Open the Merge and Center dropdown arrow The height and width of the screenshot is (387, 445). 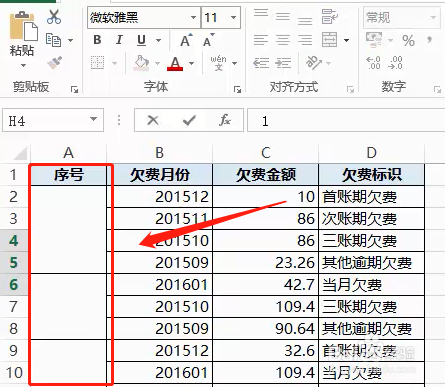pos(347,41)
